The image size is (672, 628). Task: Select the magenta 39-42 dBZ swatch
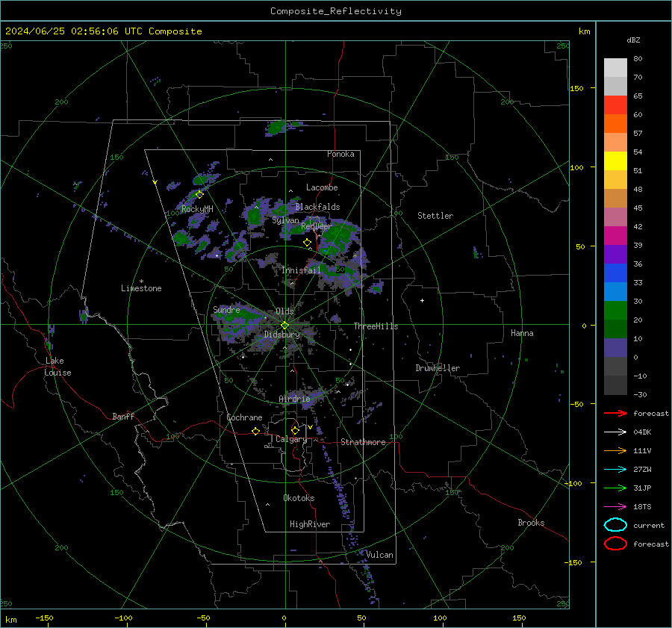coord(615,236)
